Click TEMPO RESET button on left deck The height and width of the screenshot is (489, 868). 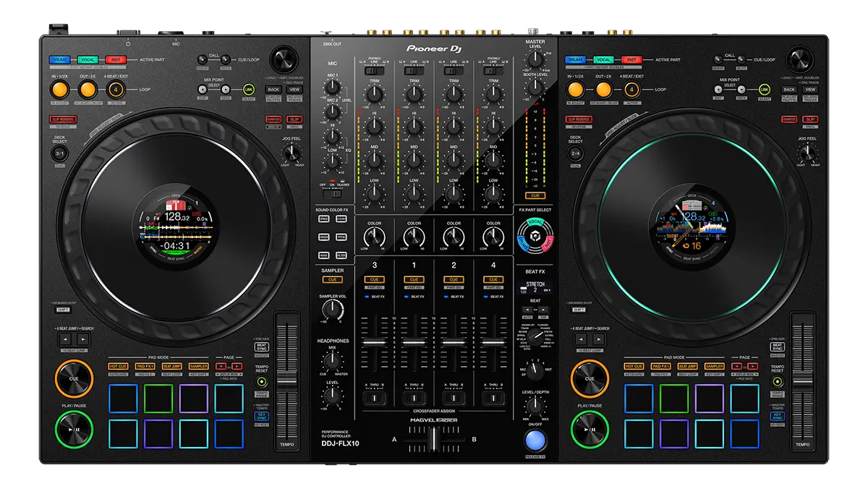(x=261, y=381)
